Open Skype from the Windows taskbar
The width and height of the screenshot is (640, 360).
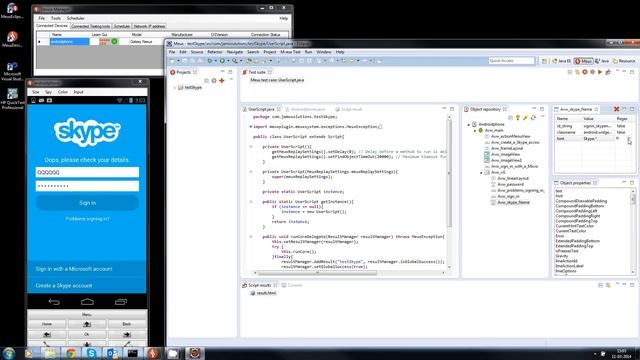(91, 353)
